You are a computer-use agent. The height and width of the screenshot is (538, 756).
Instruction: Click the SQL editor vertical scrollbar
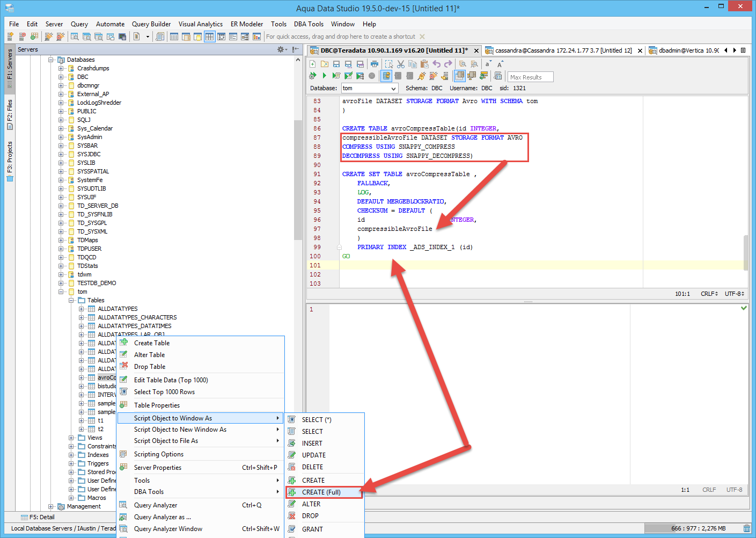point(745,252)
